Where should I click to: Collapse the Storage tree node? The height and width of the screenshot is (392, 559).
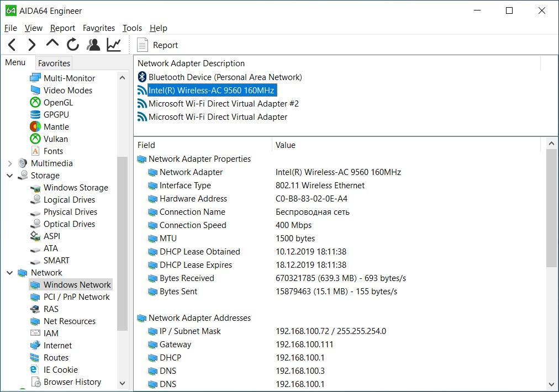point(9,176)
